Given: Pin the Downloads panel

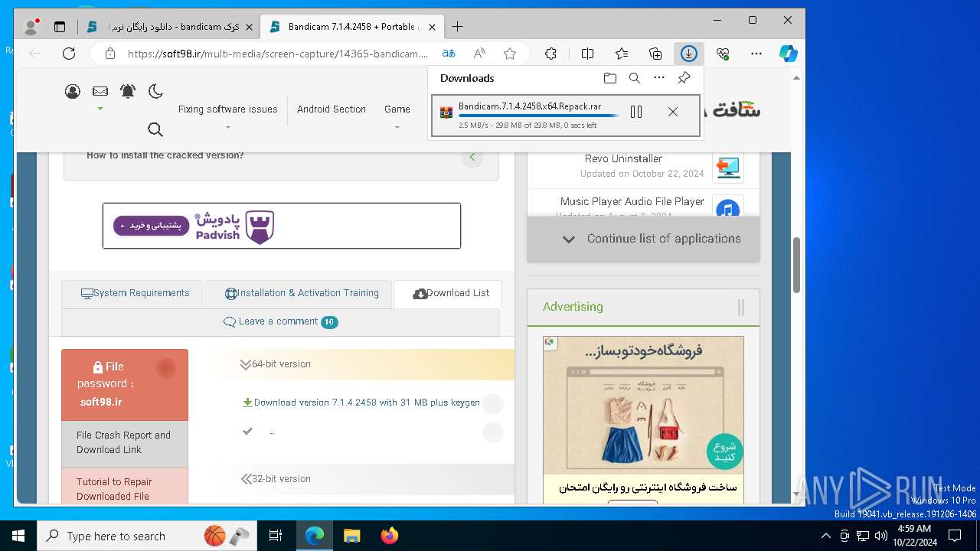Looking at the screenshot, I should pyautogui.click(x=684, y=78).
